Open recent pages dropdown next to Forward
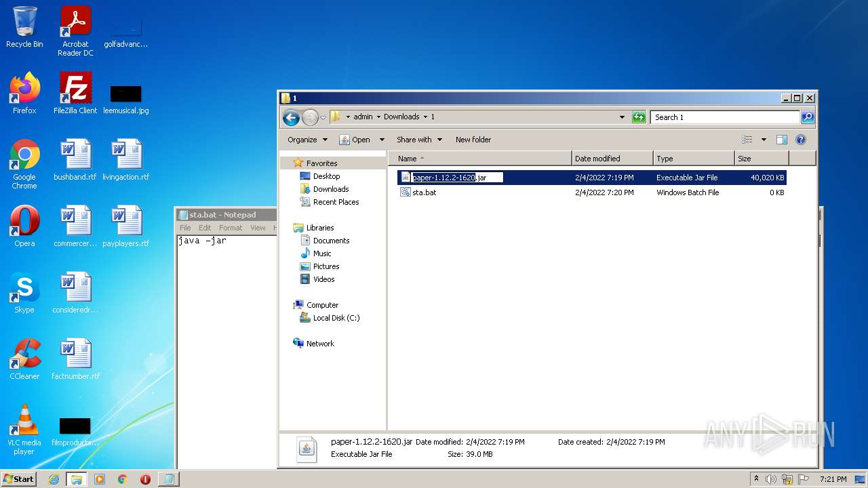This screenshot has width=868, height=488. click(x=323, y=117)
